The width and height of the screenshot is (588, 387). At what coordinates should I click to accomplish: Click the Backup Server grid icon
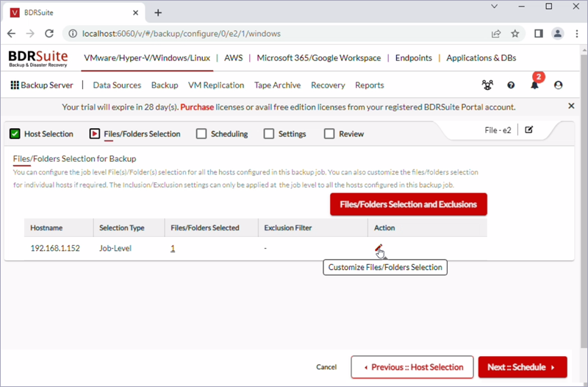pyautogui.click(x=15, y=85)
